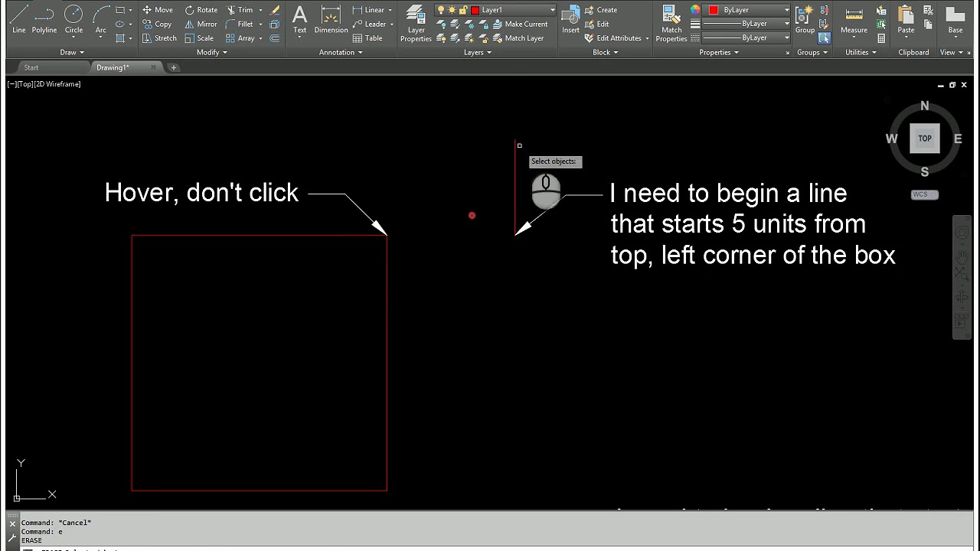Image resolution: width=980 pixels, height=551 pixels.
Task: Click TOP face of ViewCube
Action: 925,139
